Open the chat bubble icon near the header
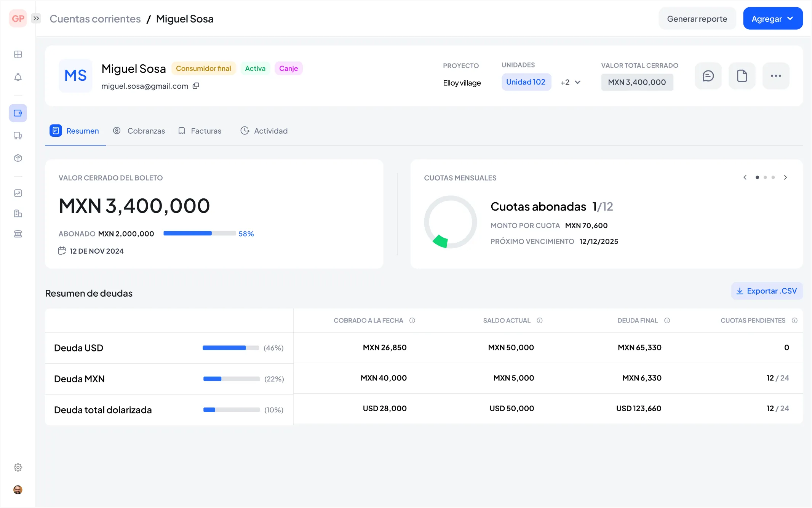 click(x=708, y=76)
